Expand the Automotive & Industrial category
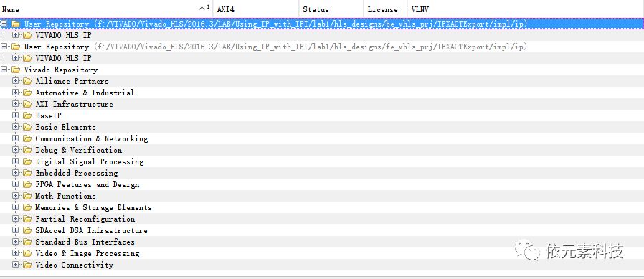 coord(16,93)
